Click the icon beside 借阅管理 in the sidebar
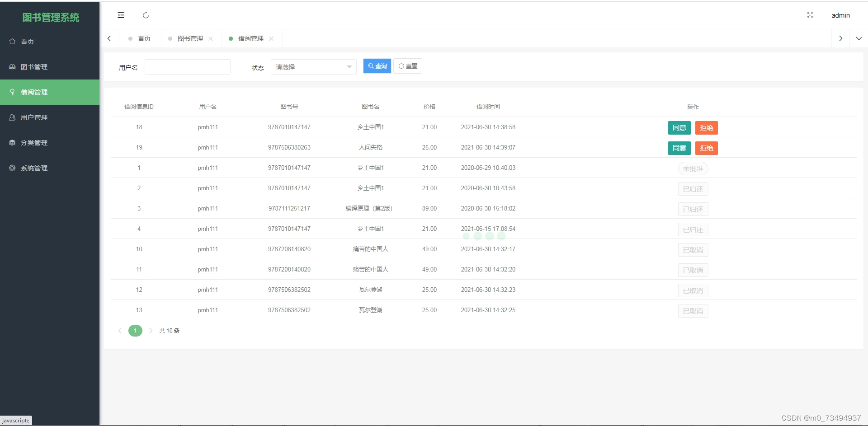868x426 pixels. point(12,92)
